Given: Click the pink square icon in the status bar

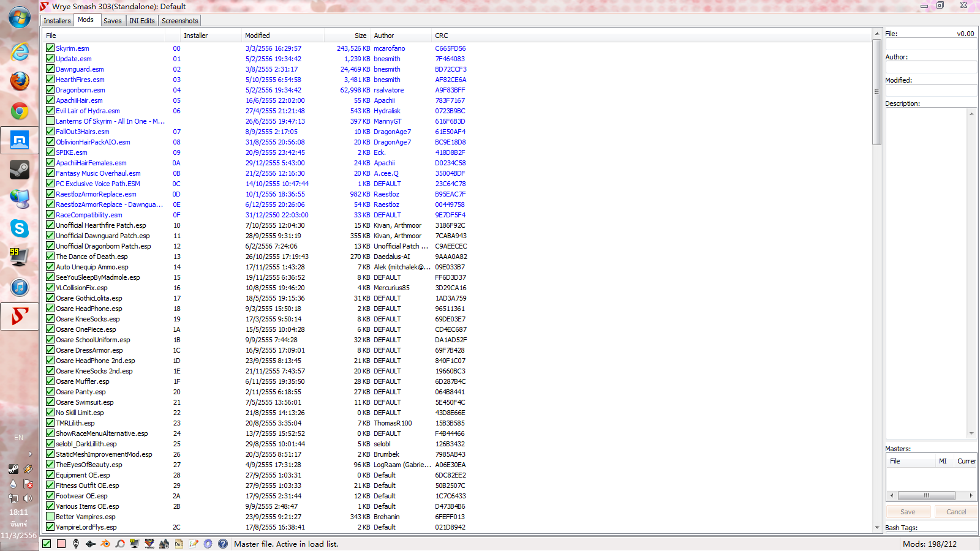Looking at the screenshot, I should (61, 544).
